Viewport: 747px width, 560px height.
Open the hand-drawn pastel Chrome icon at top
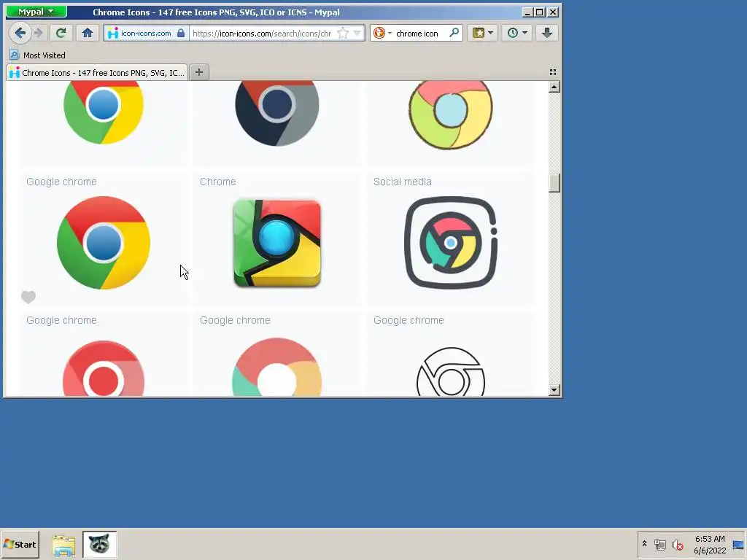(x=451, y=114)
